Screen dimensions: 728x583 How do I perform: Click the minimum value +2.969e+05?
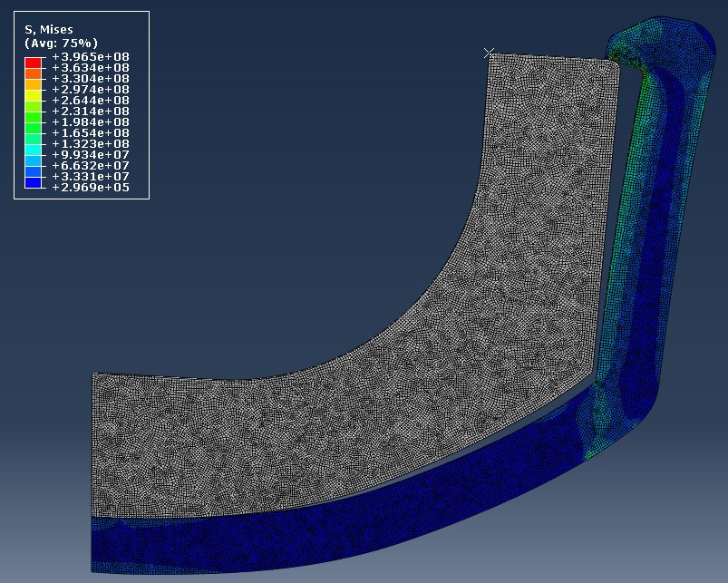(91, 188)
